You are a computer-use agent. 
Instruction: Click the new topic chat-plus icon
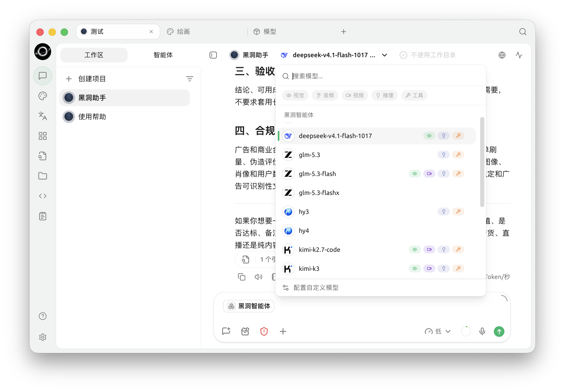pos(226,331)
